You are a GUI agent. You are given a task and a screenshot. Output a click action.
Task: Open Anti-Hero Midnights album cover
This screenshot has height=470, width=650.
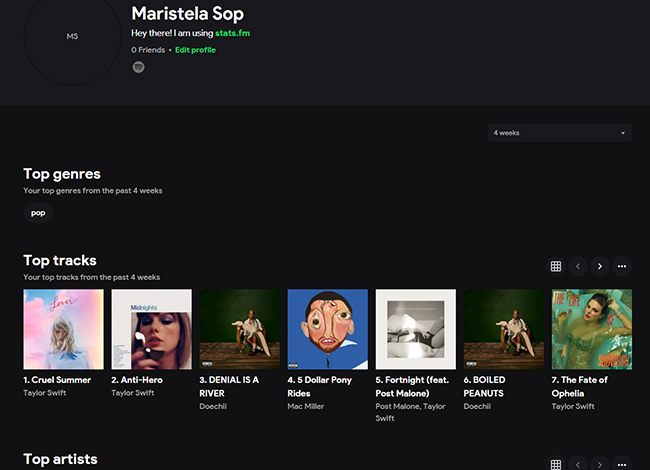(x=152, y=329)
